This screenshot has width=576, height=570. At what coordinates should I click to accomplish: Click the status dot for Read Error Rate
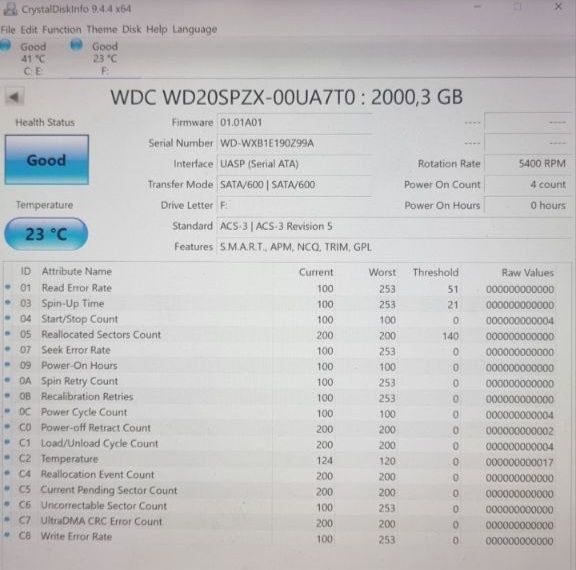[7, 287]
